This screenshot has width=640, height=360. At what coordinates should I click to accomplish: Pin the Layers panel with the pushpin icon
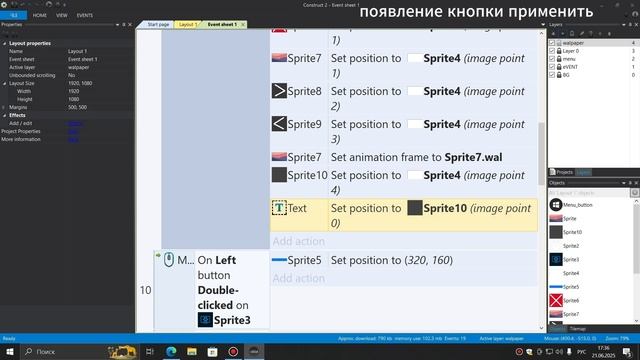pos(630,24)
